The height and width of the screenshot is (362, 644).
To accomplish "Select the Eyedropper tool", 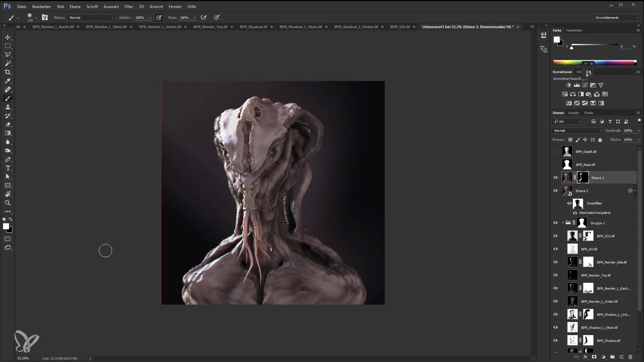I will [8, 81].
